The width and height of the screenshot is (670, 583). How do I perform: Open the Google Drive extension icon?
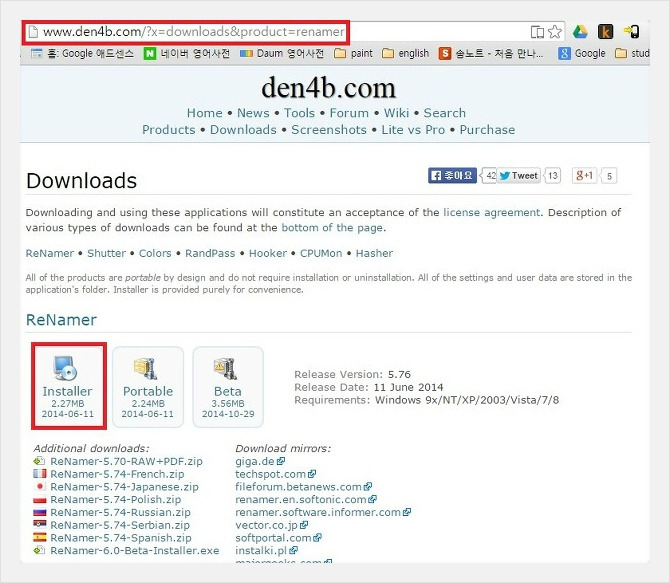pyautogui.click(x=580, y=32)
